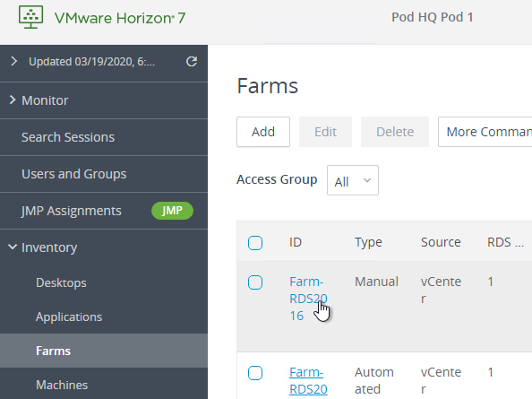Open the Farm-RDS2016 manual farm link

(x=308, y=299)
